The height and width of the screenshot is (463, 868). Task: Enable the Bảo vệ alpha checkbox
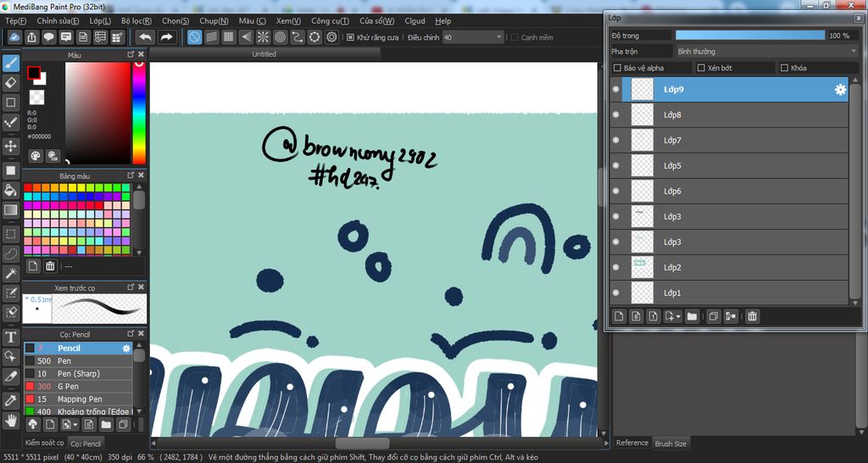[x=617, y=68]
